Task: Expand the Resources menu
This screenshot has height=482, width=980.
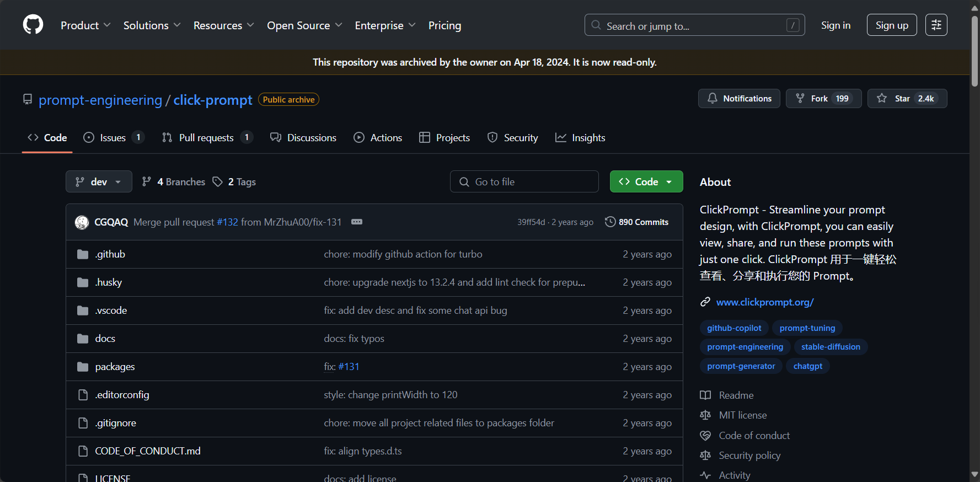Action: click(223, 25)
